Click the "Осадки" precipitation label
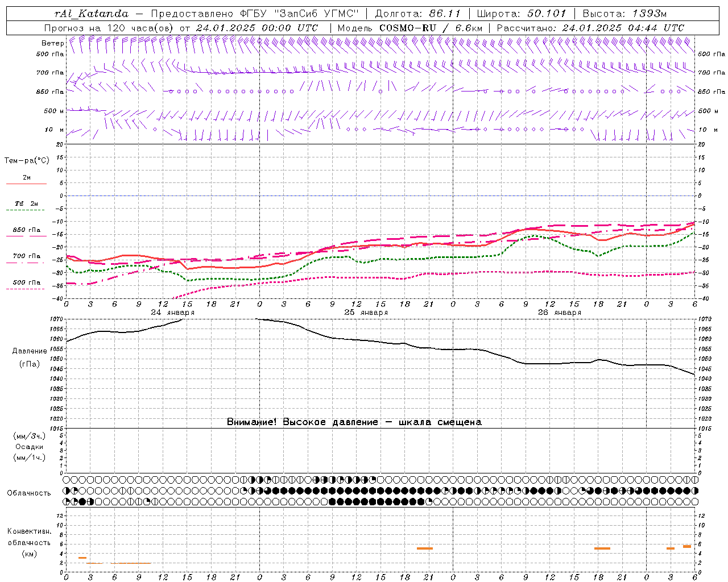 [x=30, y=447]
